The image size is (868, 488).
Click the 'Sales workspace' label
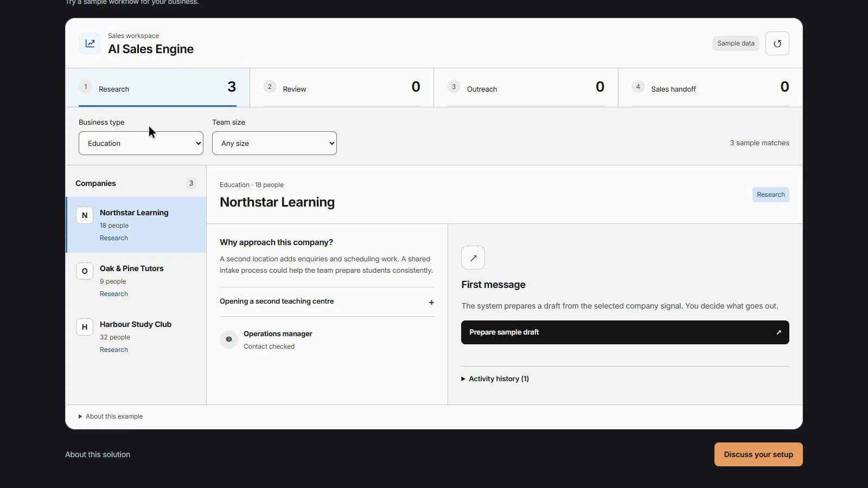[133, 36]
